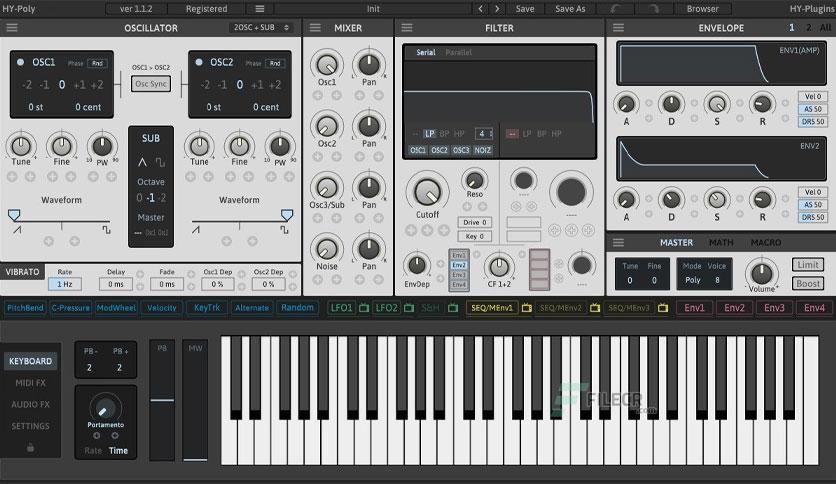Click the Save As button
Screen dimensions: 836x484
570,9
